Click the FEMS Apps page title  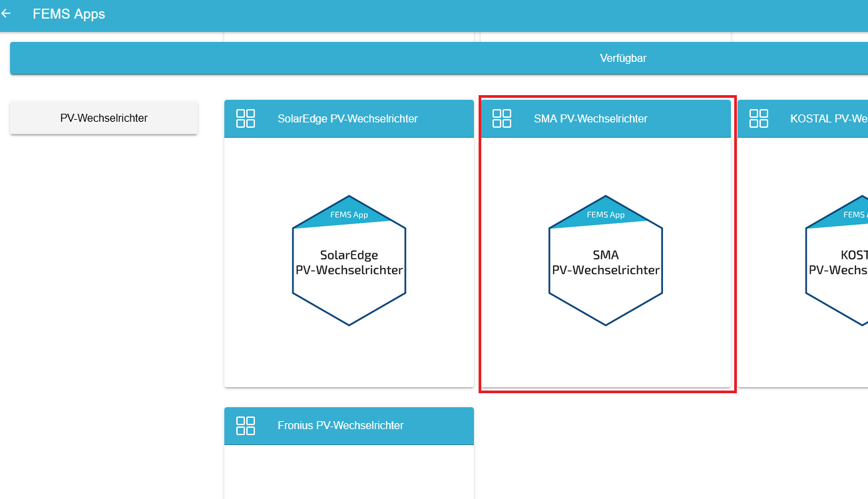coord(69,14)
